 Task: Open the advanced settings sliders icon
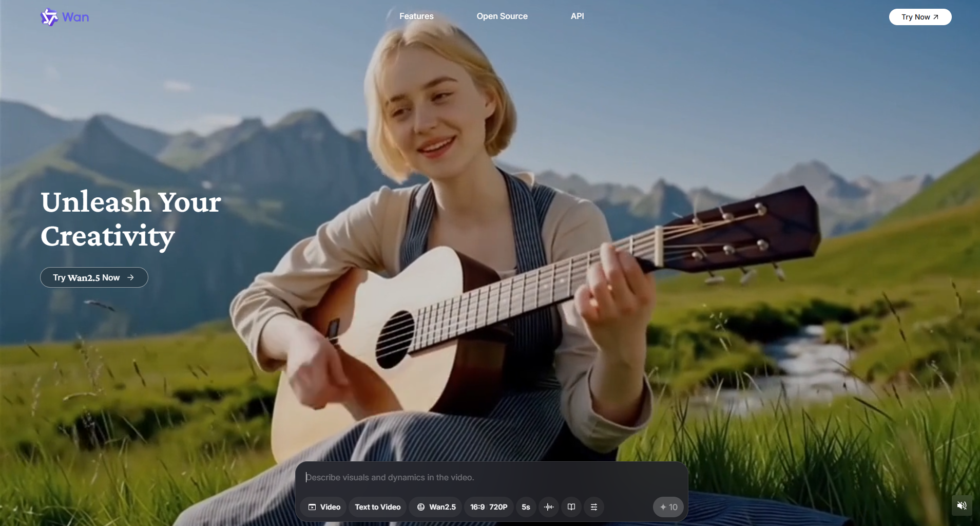(594, 507)
